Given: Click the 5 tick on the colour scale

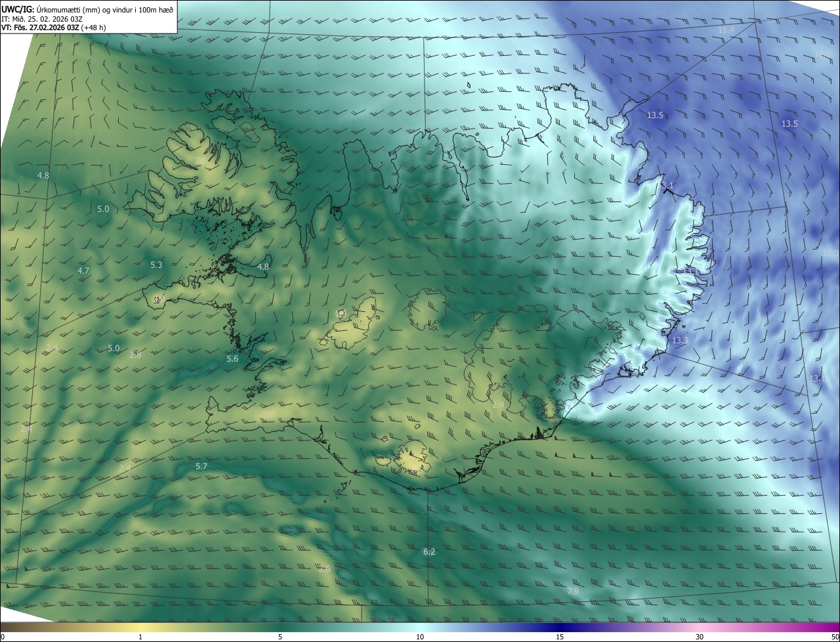Looking at the screenshot, I should point(280,637).
